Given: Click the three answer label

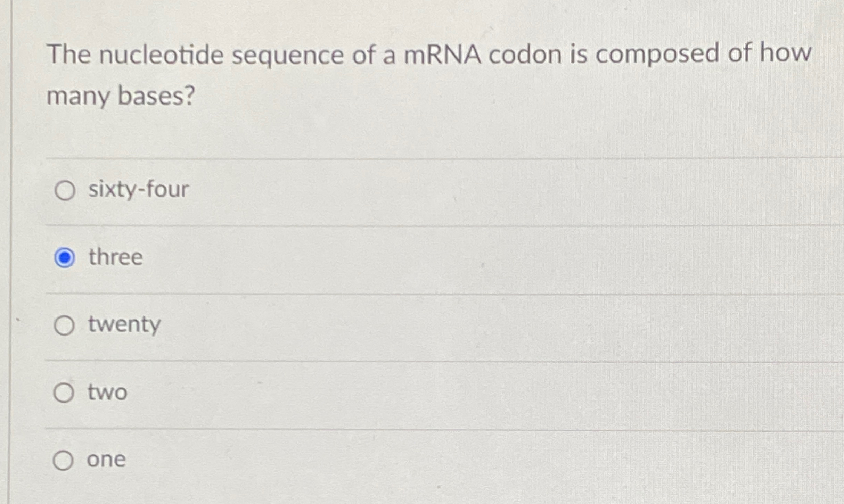Looking at the screenshot, I should (x=115, y=257).
